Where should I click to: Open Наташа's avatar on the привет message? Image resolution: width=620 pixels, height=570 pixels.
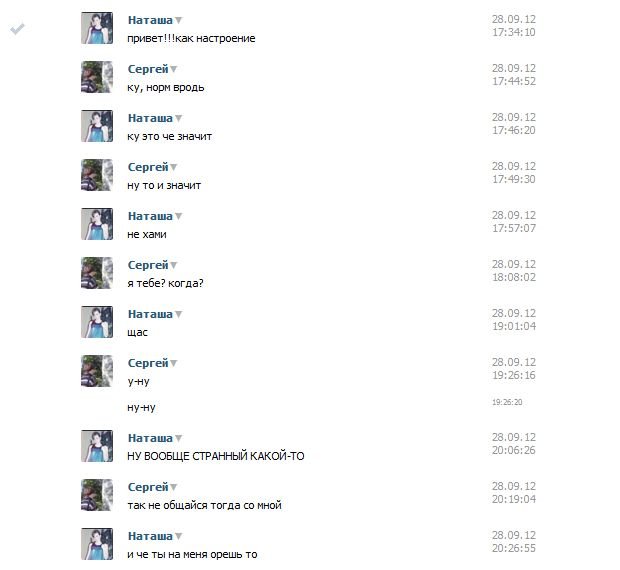[97, 28]
